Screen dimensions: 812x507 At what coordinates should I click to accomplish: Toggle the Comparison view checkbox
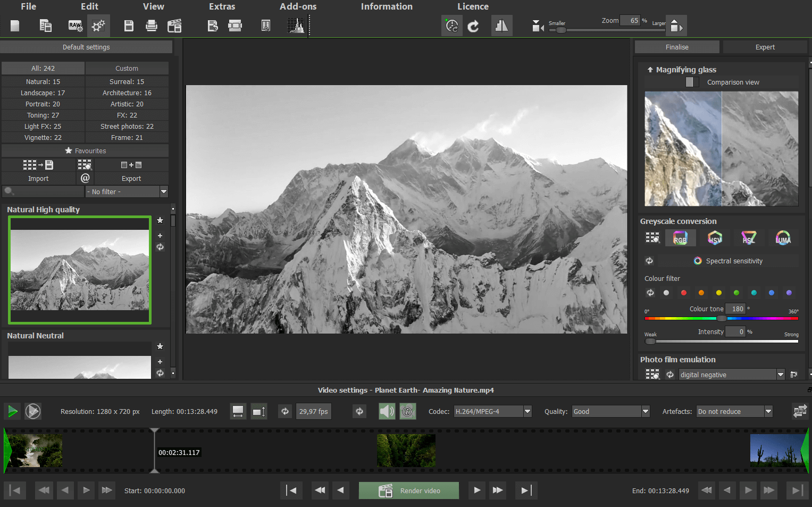(692, 82)
